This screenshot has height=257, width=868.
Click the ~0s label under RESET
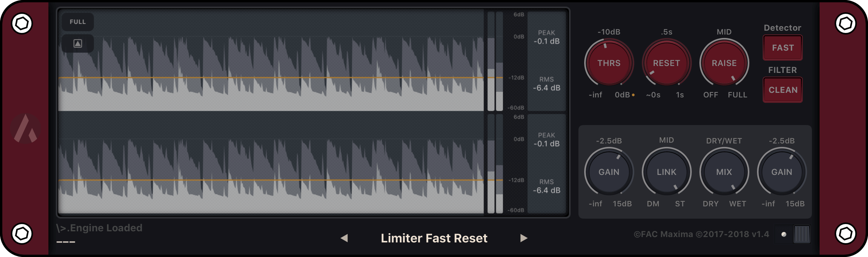tap(653, 95)
